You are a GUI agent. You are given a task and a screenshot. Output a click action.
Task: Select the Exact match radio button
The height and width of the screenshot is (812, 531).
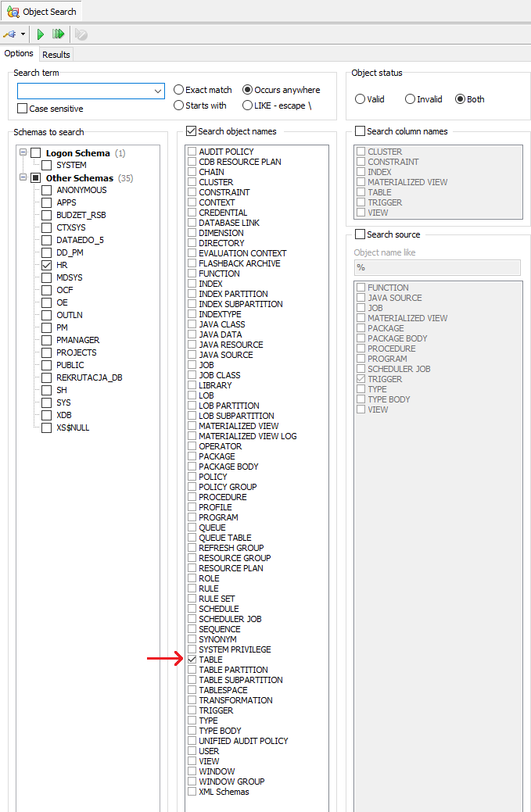[179, 90]
